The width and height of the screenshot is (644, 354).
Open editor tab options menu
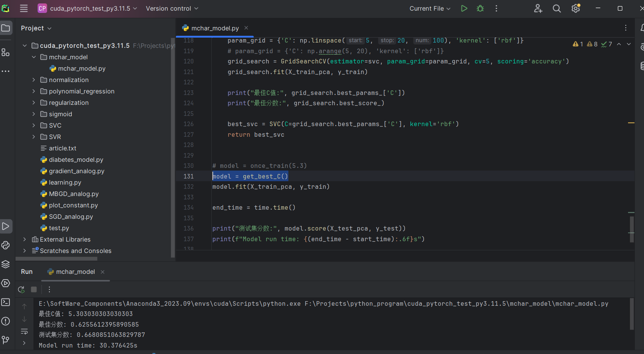tap(626, 28)
